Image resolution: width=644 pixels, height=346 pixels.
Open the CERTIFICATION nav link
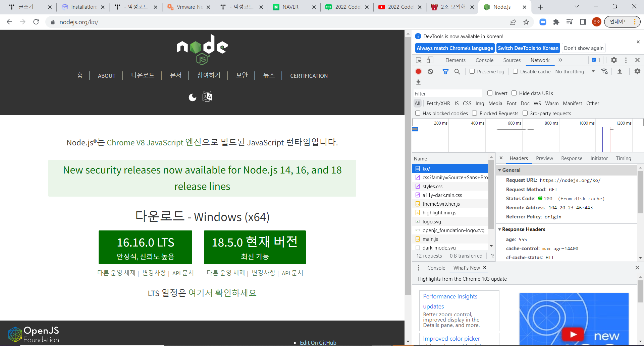coord(309,76)
